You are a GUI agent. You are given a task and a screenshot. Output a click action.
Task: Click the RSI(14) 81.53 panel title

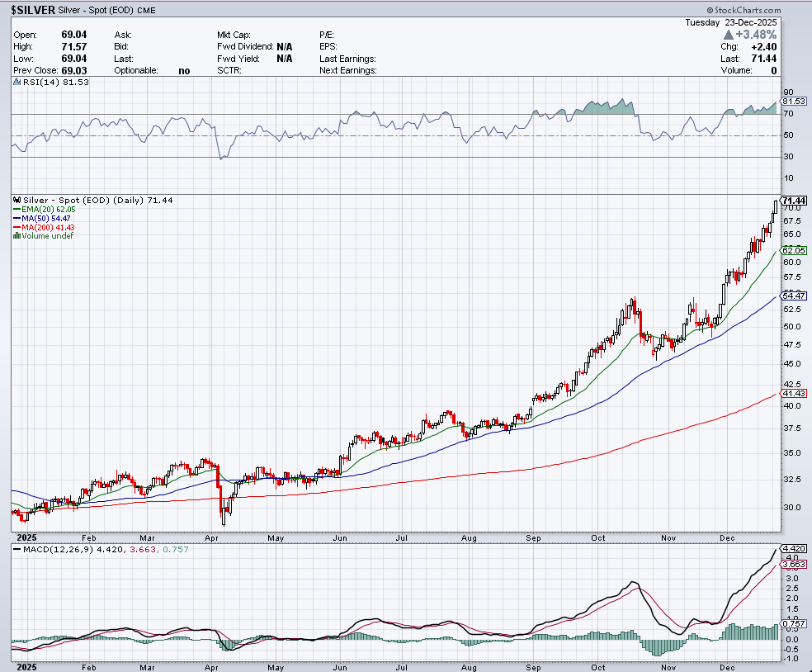click(x=55, y=82)
